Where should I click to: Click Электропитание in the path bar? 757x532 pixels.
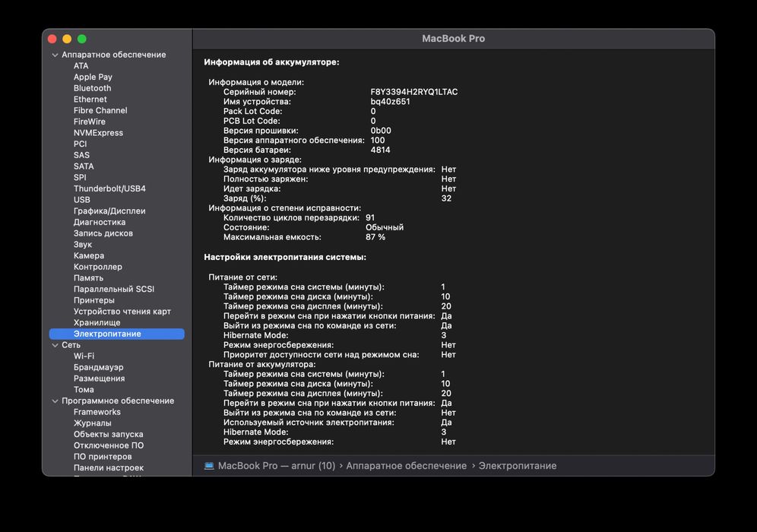[x=517, y=466]
